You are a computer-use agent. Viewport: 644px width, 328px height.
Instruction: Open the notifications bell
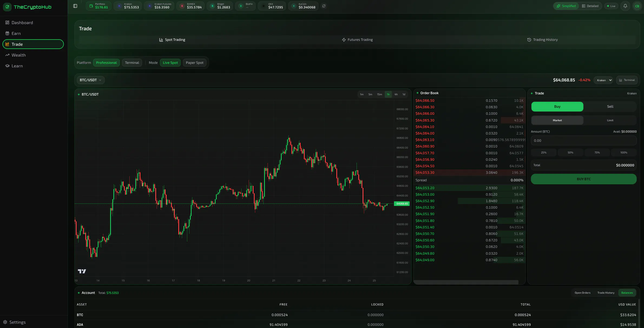pyautogui.click(x=625, y=6)
